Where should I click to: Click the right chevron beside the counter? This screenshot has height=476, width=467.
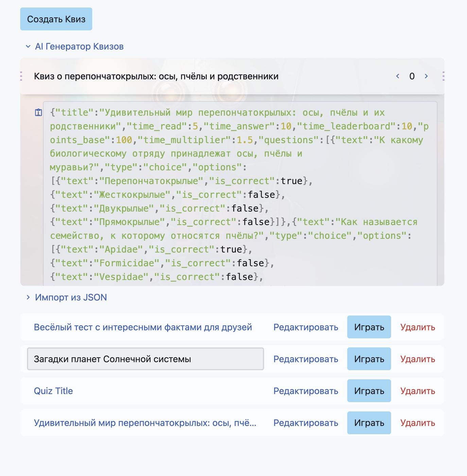[x=426, y=76]
